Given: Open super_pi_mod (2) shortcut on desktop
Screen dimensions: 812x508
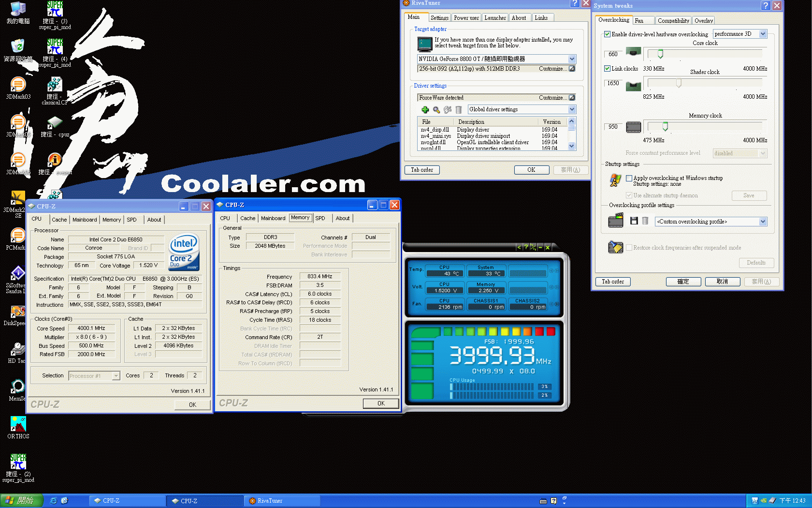Looking at the screenshot, I should click(x=18, y=468).
